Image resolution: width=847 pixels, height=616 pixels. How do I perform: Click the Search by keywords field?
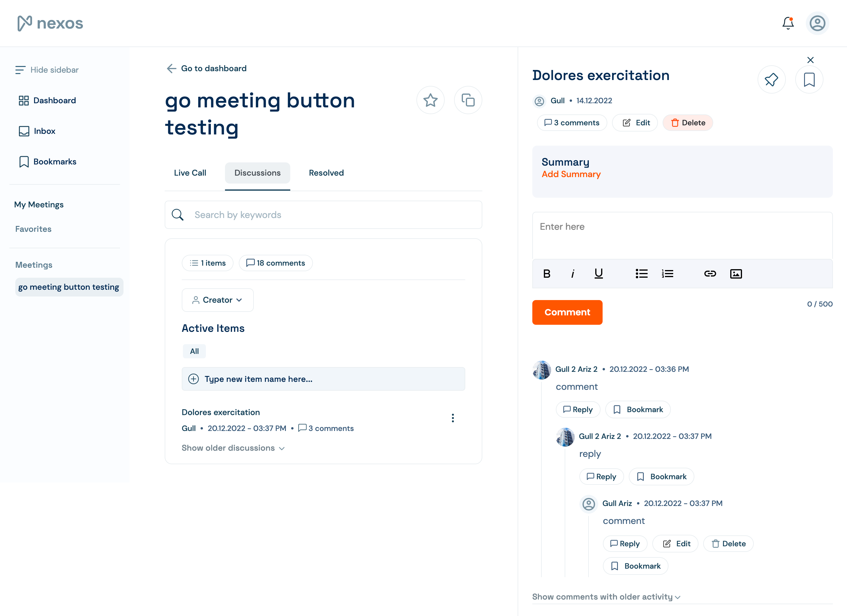pyautogui.click(x=324, y=215)
